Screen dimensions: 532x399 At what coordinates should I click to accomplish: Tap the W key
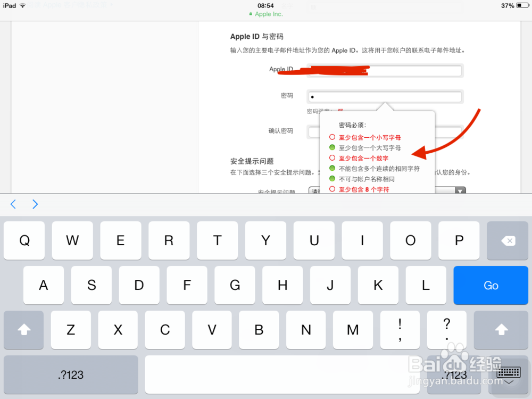tap(72, 240)
